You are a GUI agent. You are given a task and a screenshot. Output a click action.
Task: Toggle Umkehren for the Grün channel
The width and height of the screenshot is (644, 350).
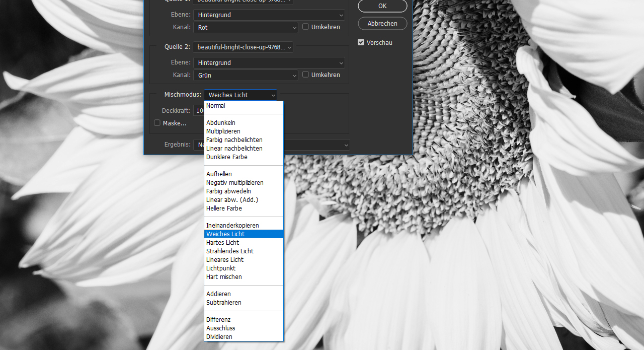click(x=305, y=75)
